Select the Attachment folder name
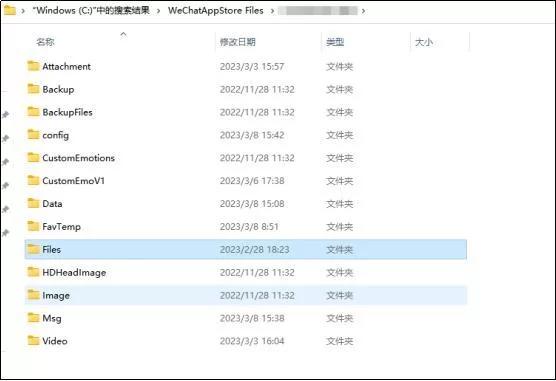This screenshot has height=381, width=556. tap(66, 66)
